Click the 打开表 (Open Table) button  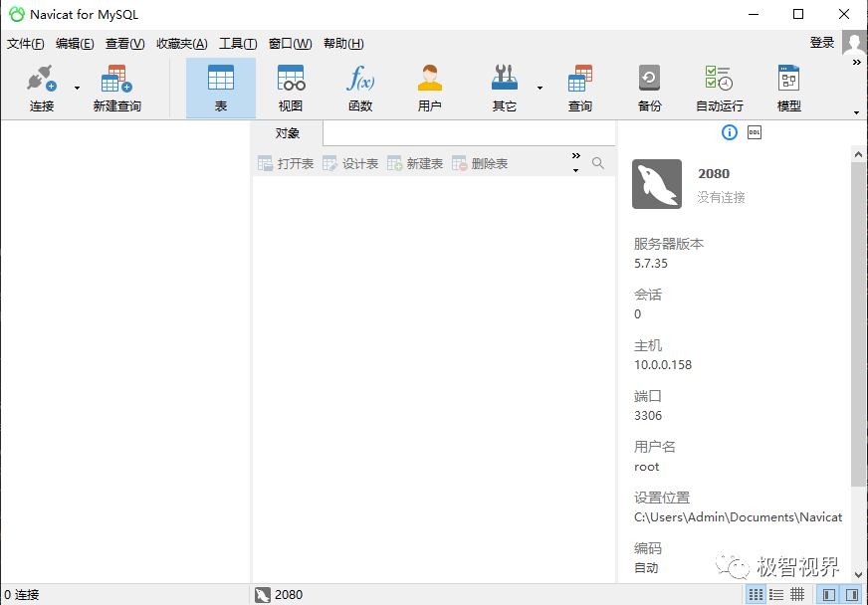[x=286, y=163]
